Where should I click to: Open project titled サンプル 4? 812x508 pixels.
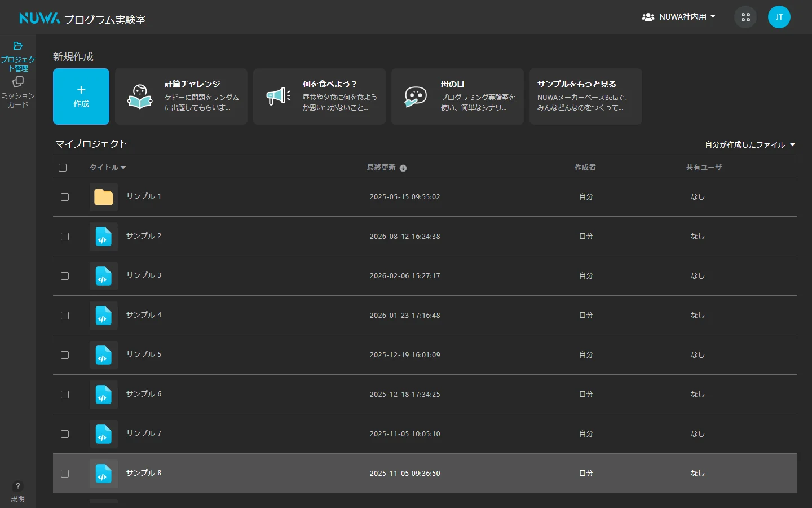click(144, 315)
